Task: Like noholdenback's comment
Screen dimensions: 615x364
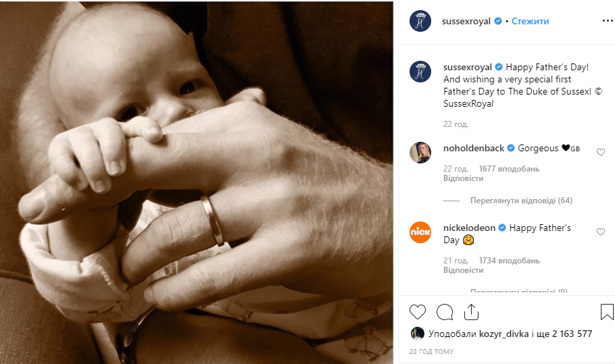Action: click(x=601, y=153)
